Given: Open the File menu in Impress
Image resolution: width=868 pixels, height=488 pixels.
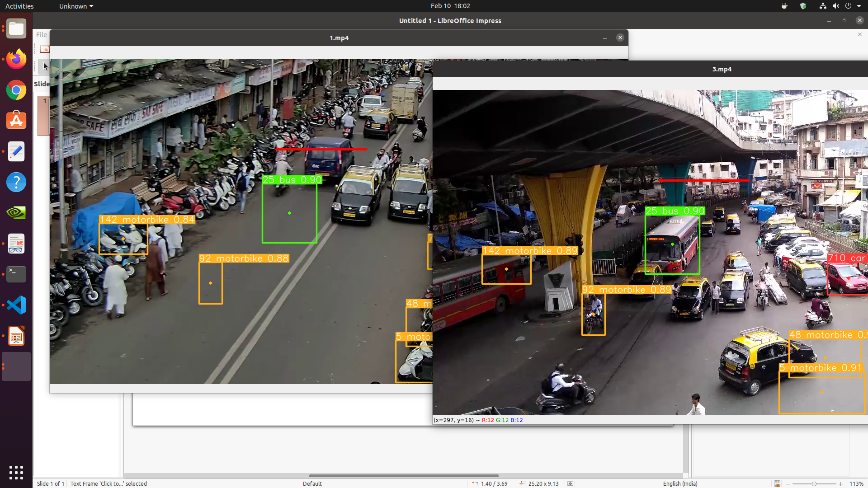Looking at the screenshot, I should tap(41, 34).
